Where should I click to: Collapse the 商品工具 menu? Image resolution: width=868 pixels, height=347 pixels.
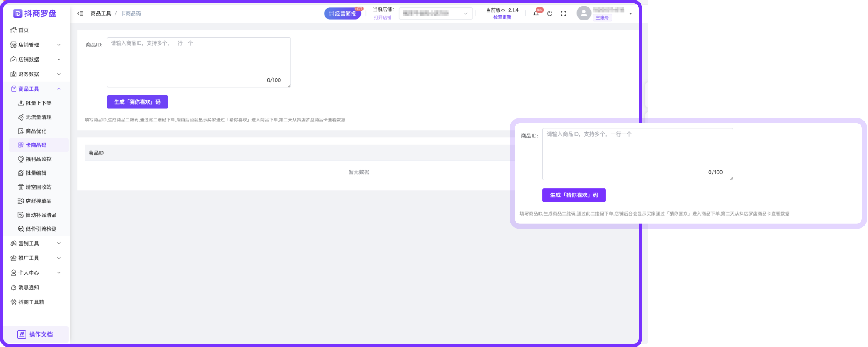[36, 89]
